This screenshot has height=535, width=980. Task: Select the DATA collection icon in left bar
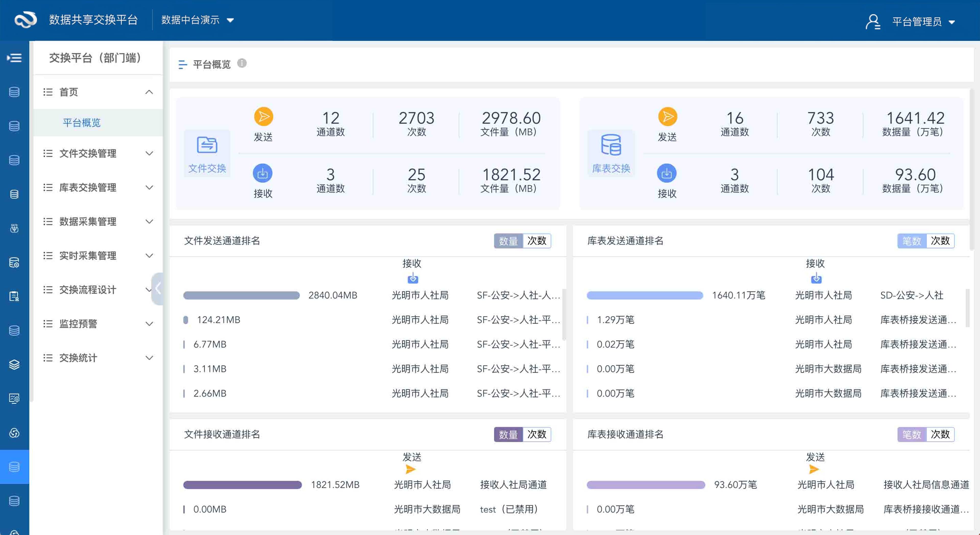click(14, 227)
